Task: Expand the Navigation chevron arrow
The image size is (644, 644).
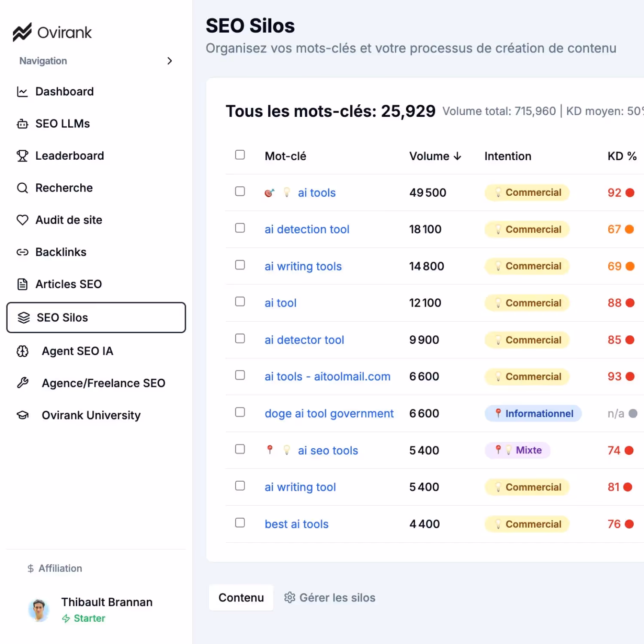Action: click(170, 61)
